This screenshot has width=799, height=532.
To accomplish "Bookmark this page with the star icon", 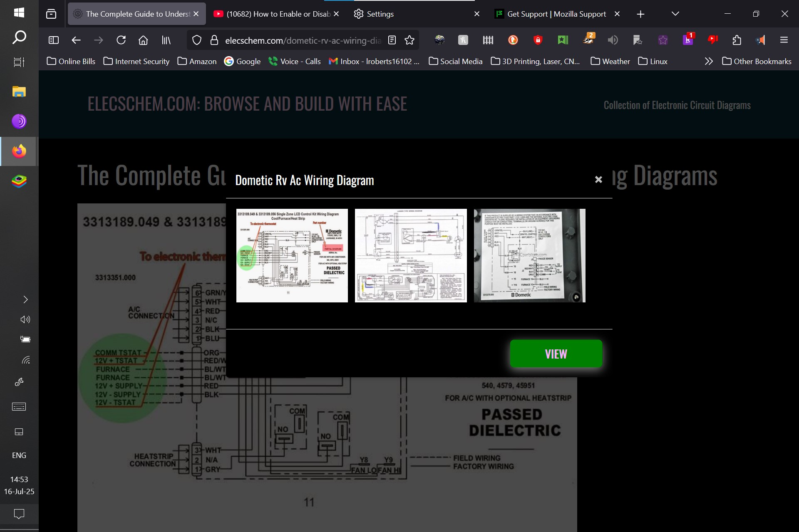I will coord(409,40).
